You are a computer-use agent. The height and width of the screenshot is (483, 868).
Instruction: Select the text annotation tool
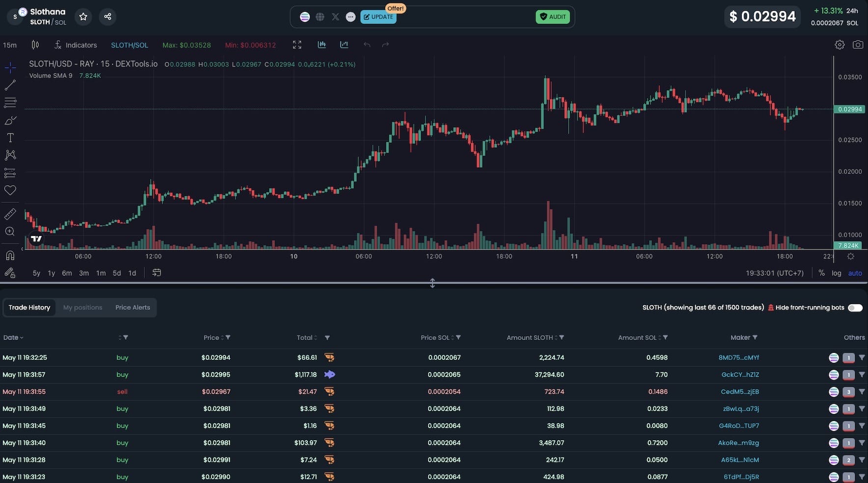pos(10,138)
